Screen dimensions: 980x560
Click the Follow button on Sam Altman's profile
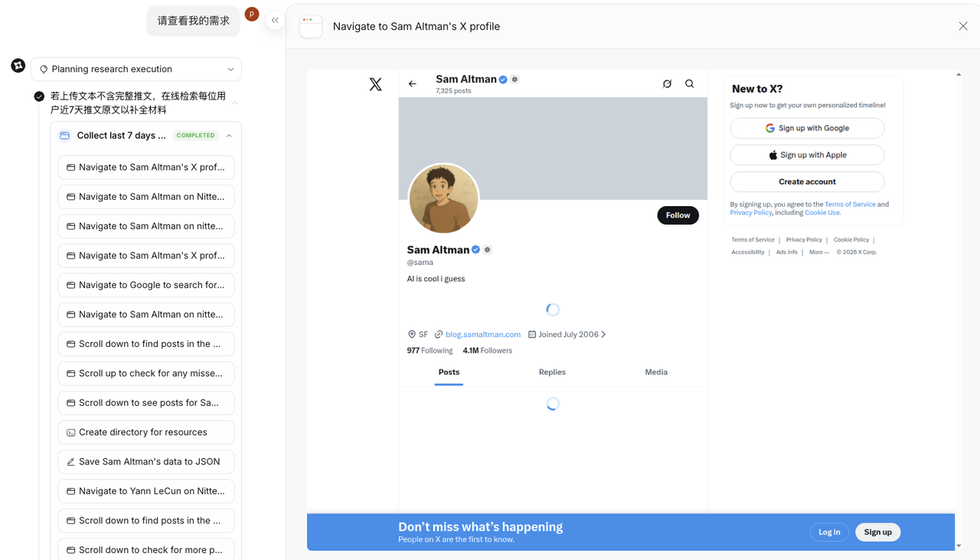[678, 215]
